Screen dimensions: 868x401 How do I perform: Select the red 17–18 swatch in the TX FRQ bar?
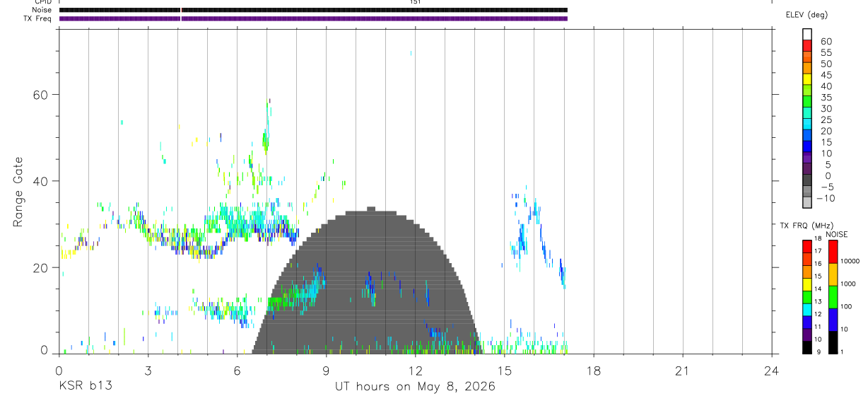pyautogui.click(x=807, y=246)
